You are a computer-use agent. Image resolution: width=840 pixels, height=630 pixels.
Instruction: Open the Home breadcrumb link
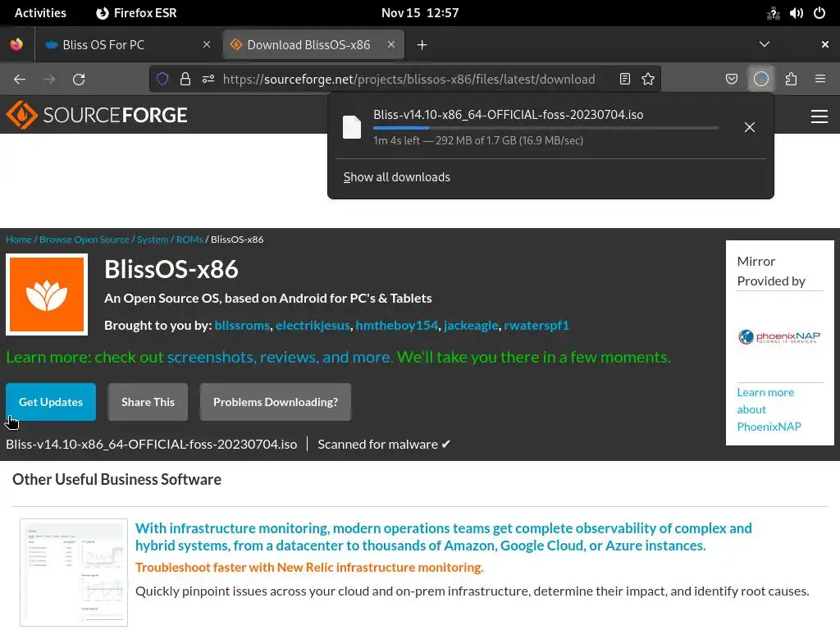(x=19, y=240)
